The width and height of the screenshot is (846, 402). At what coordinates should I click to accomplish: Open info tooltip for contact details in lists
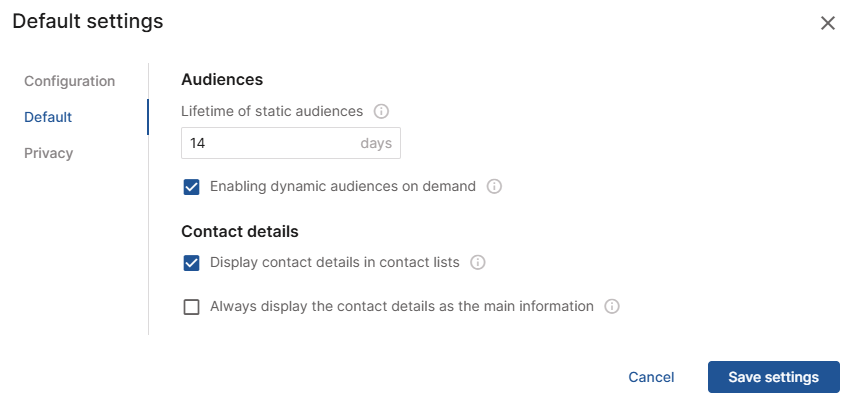coord(478,263)
